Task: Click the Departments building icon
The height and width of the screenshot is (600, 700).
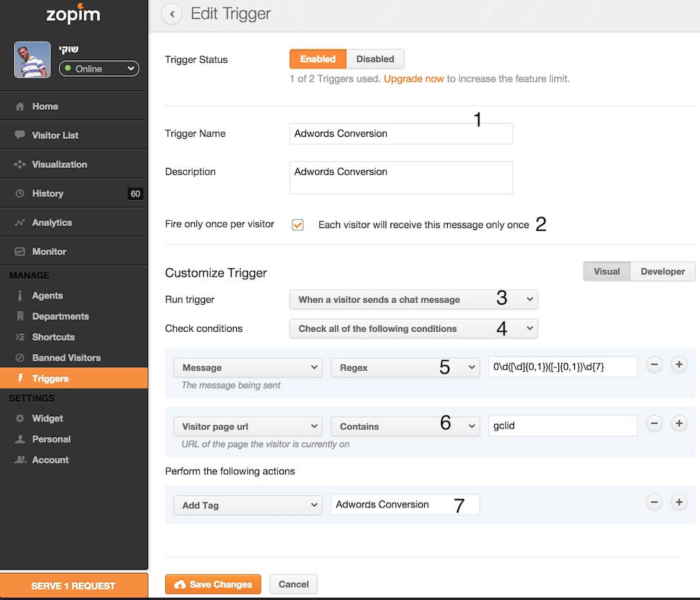Action: point(19,316)
